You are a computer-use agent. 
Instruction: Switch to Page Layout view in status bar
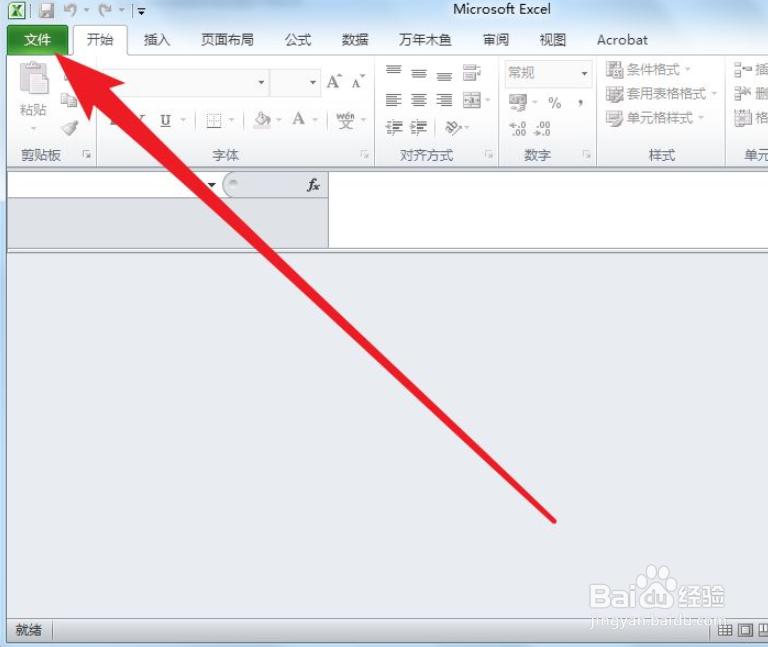745,630
